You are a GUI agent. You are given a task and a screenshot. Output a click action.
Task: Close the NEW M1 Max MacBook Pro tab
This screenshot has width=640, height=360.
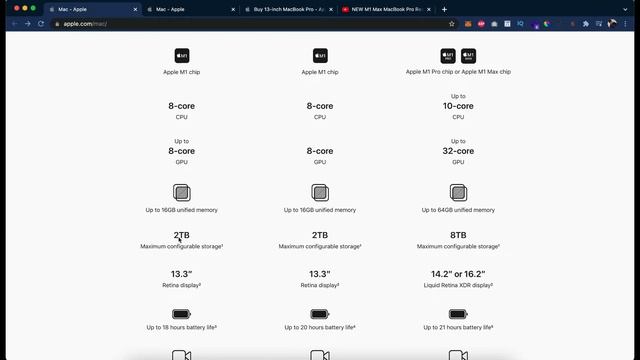429,9
